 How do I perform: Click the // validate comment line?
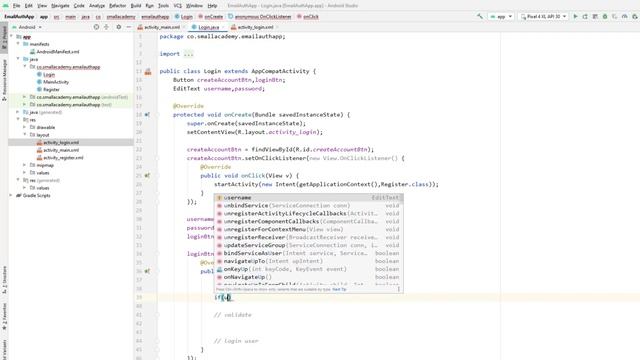coord(233,315)
